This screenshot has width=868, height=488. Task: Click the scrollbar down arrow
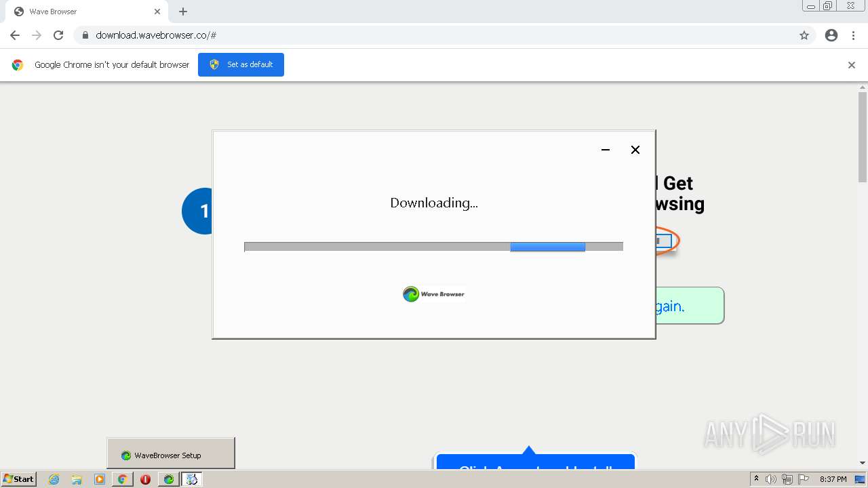point(863,463)
